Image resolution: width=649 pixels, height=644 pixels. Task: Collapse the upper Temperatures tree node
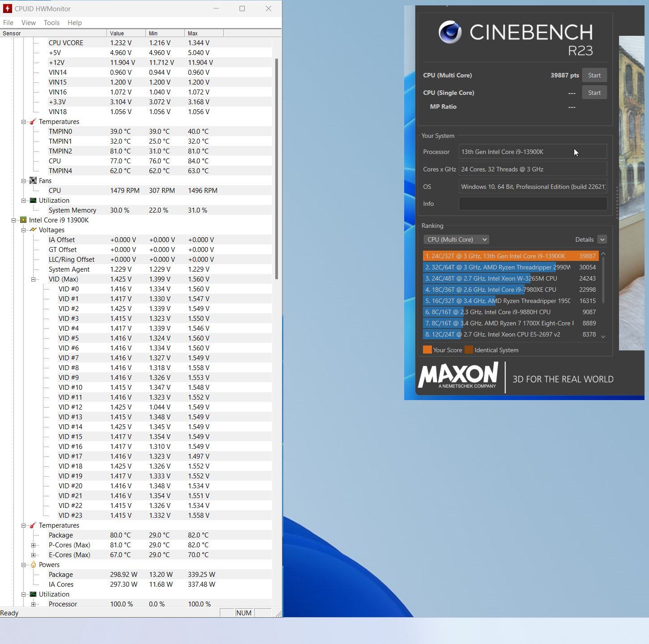pyautogui.click(x=23, y=122)
